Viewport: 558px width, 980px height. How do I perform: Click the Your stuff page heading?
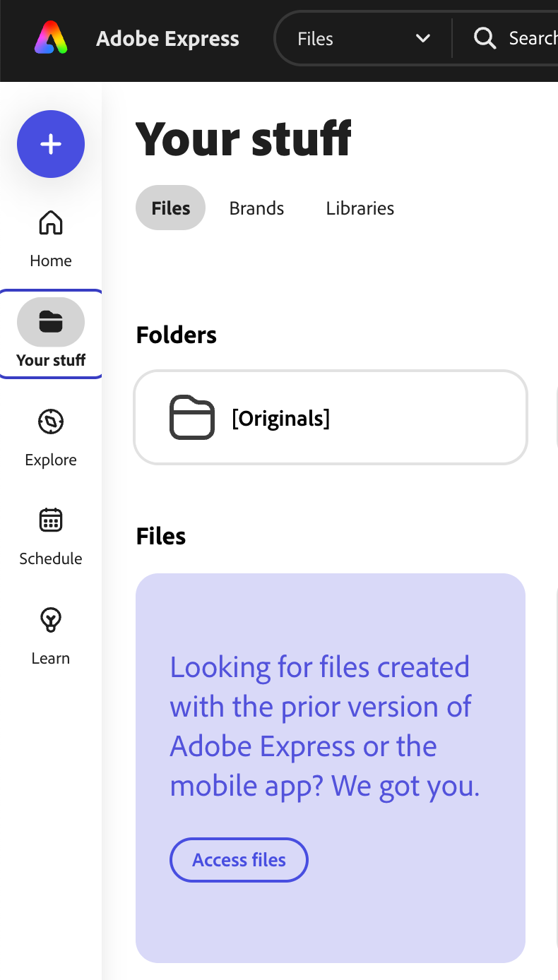point(243,139)
